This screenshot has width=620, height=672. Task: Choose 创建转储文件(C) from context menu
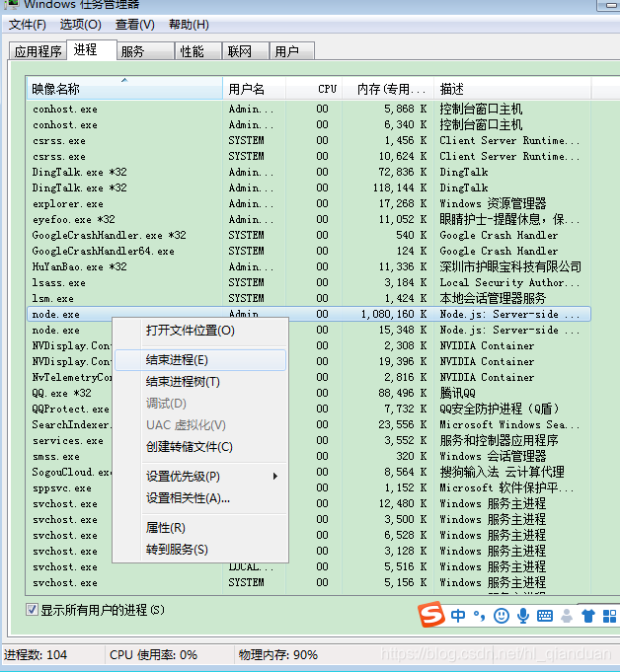[200, 447]
